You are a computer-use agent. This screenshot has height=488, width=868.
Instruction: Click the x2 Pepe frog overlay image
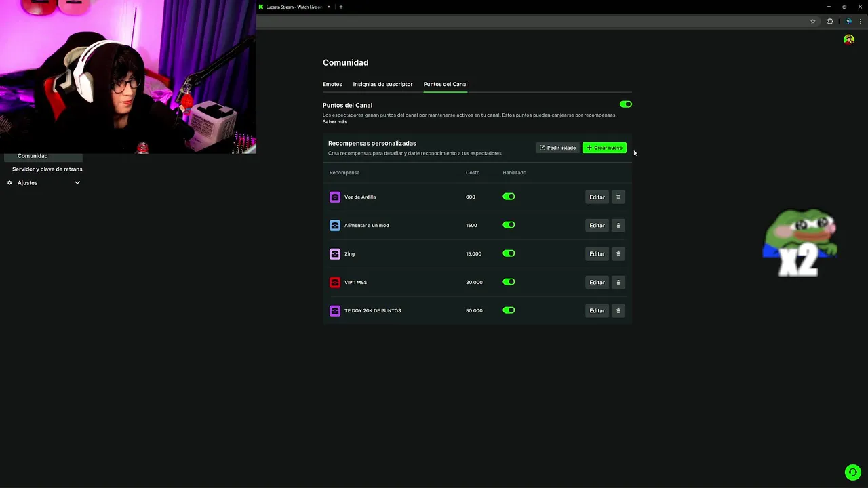click(800, 243)
